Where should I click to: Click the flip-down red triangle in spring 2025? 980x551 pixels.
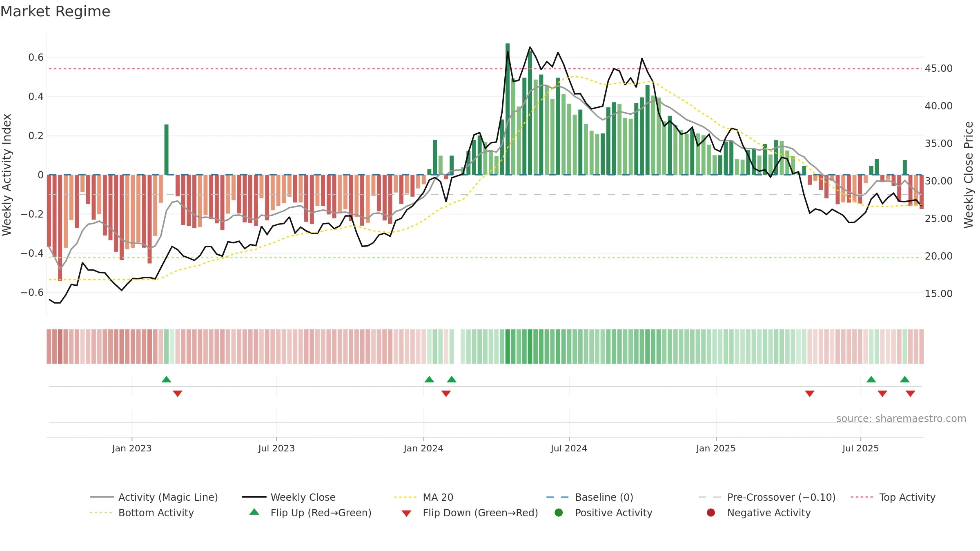(810, 393)
